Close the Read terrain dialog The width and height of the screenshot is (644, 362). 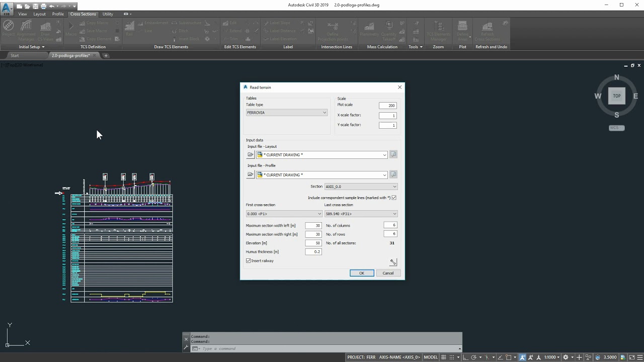(399, 87)
